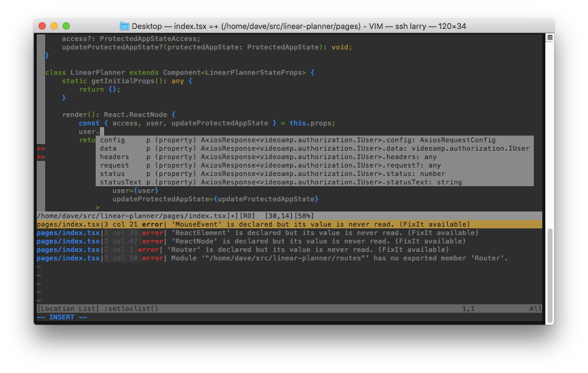The width and height of the screenshot is (588, 373).
Task: Click the 'ReactElement' is declared error line
Action: click(x=257, y=233)
